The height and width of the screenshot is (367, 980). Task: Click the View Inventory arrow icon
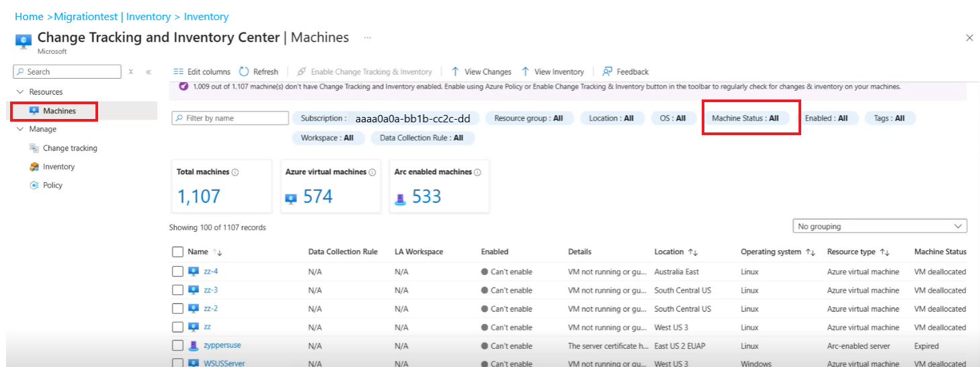(x=525, y=71)
